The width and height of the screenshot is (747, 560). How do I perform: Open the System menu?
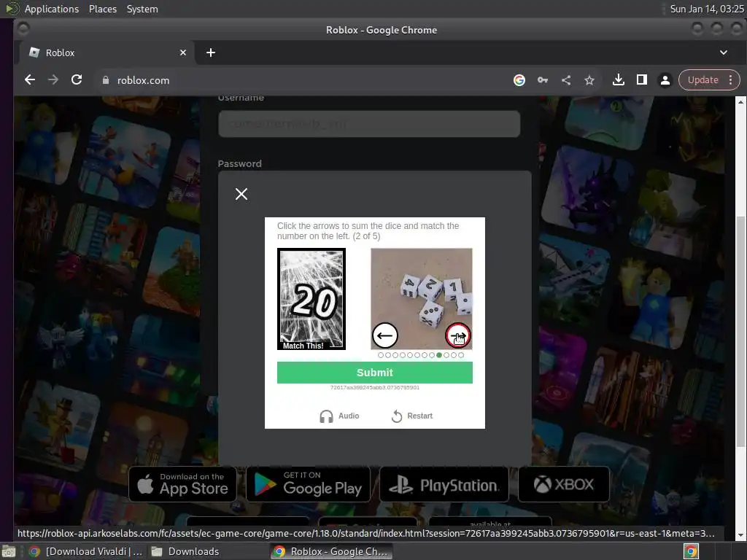[x=142, y=9]
